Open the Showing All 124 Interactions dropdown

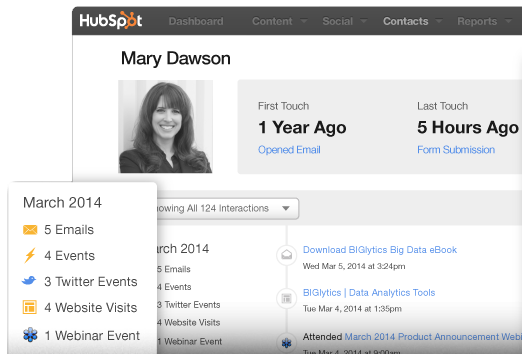coord(228,208)
